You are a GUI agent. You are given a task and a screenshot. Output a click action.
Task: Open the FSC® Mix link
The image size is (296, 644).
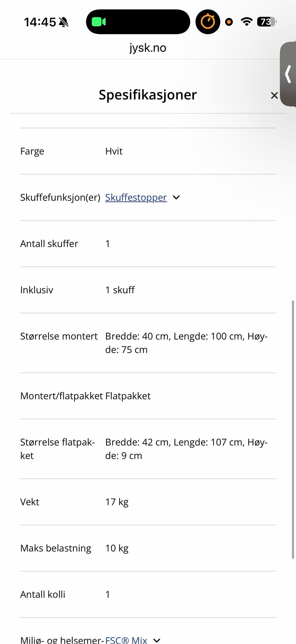(126, 639)
